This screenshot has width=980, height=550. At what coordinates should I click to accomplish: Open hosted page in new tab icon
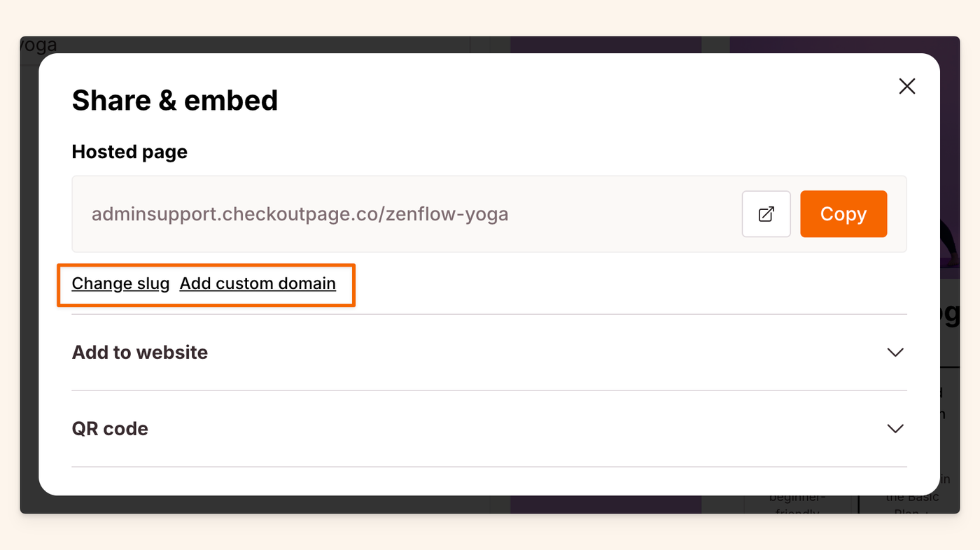(766, 214)
